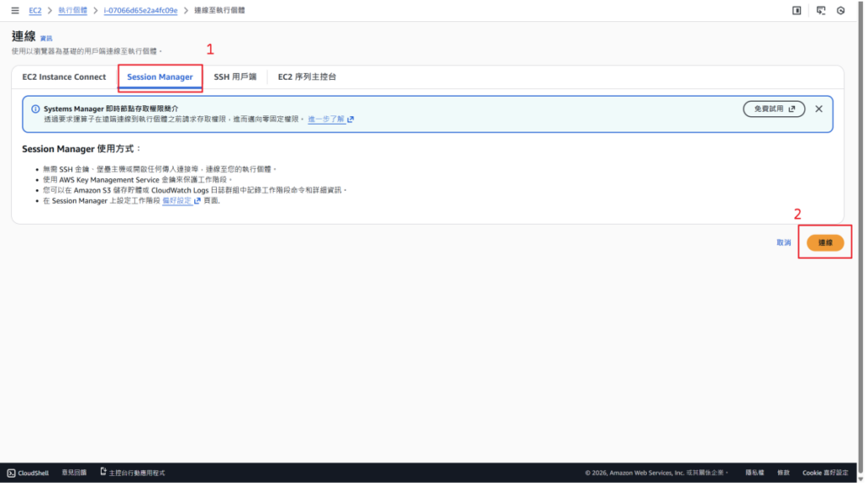Follow the 進一步了解 link
Viewport: 868px width, 487px height.
(326, 120)
